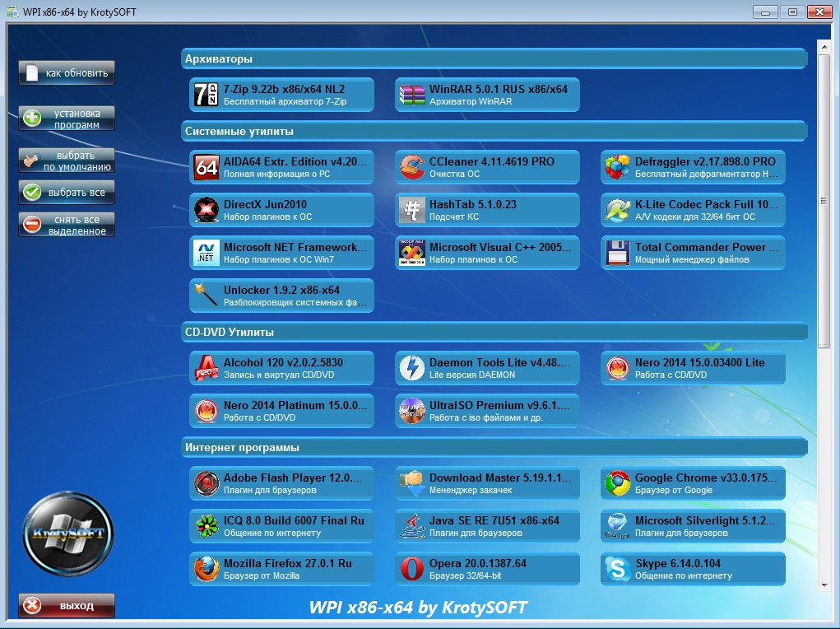Click description "Браузер от Google"

[x=674, y=490]
